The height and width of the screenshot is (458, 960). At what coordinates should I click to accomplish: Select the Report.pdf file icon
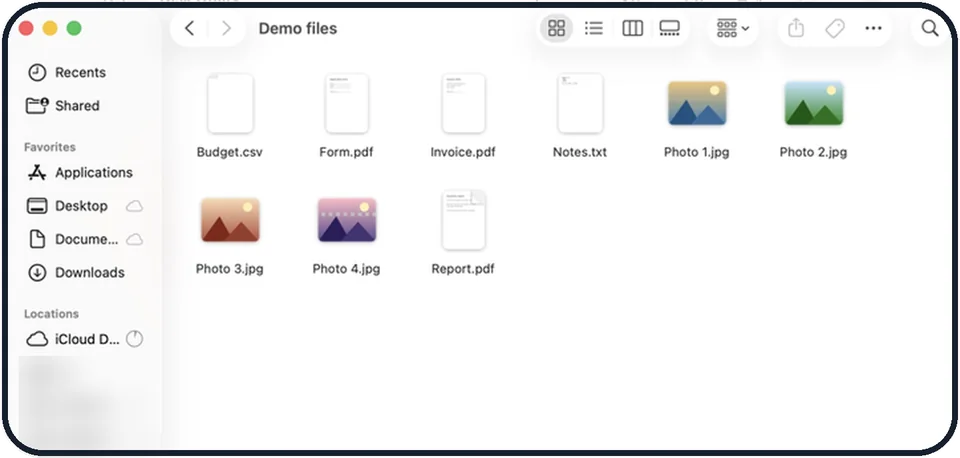point(463,220)
